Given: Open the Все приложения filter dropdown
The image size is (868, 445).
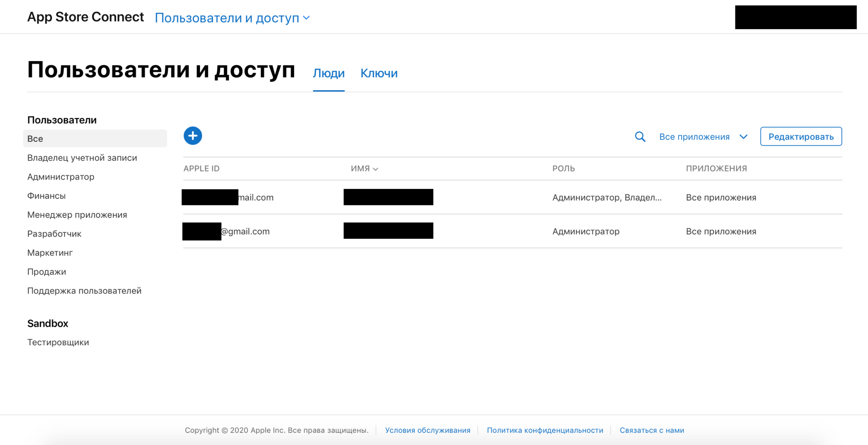Looking at the screenshot, I should point(703,137).
